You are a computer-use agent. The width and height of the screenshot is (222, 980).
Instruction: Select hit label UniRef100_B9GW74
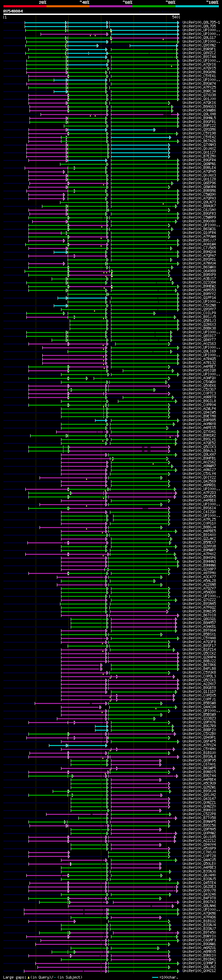pyautogui.click(x=199, y=84)
